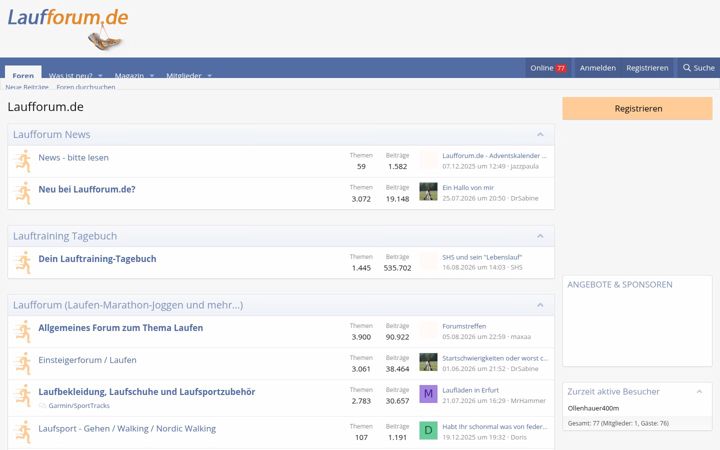Open latest post Habt ihr schonmal was von feder...
The image size is (720, 450).
(x=495, y=427)
